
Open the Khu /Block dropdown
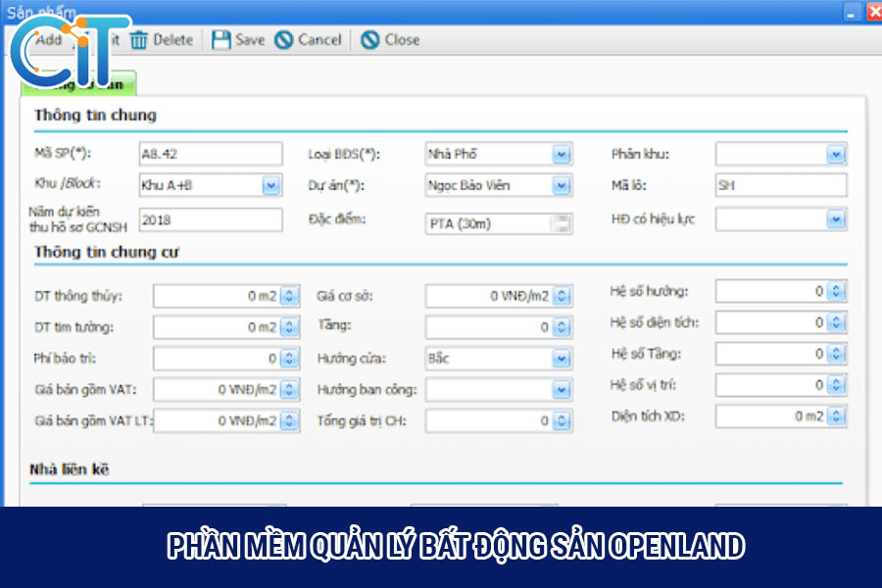pyautogui.click(x=271, y=185)
